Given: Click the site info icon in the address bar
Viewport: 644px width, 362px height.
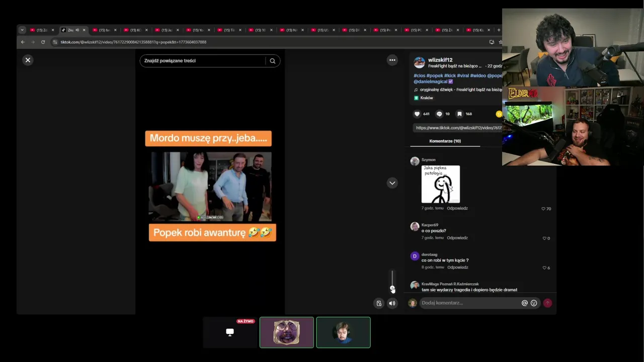Looking at the screenshot, I should 55,42.
